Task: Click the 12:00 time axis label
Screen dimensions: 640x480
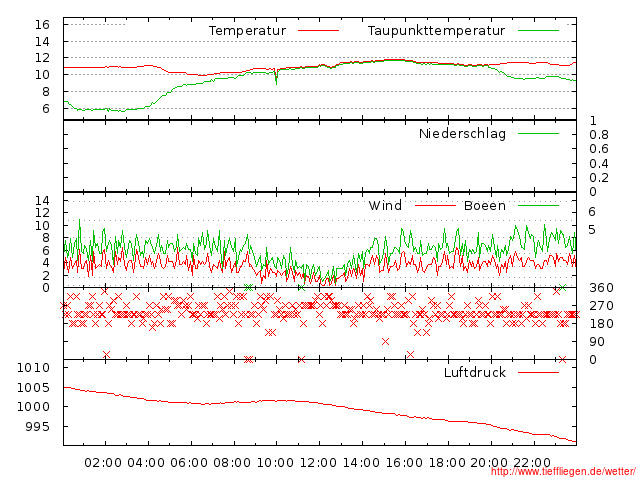Action: (x=318, y=462)
